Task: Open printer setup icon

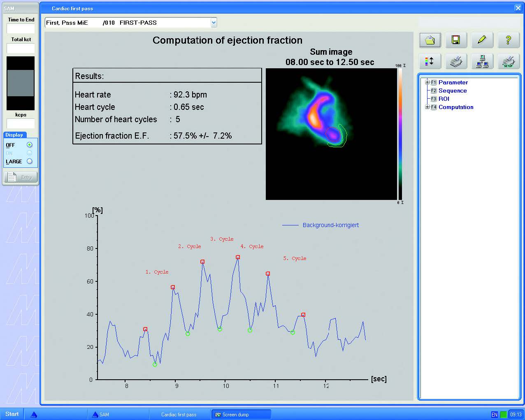Action: (508, 61)
